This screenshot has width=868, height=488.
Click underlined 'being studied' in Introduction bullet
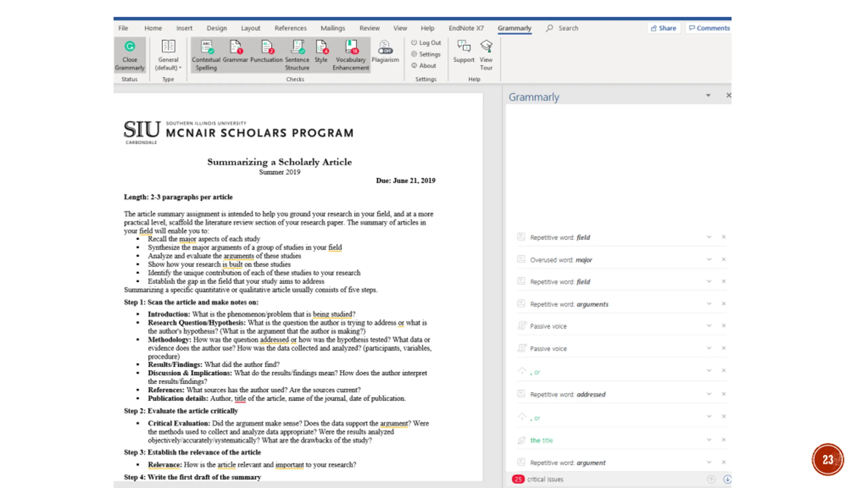tap(332, 314)
